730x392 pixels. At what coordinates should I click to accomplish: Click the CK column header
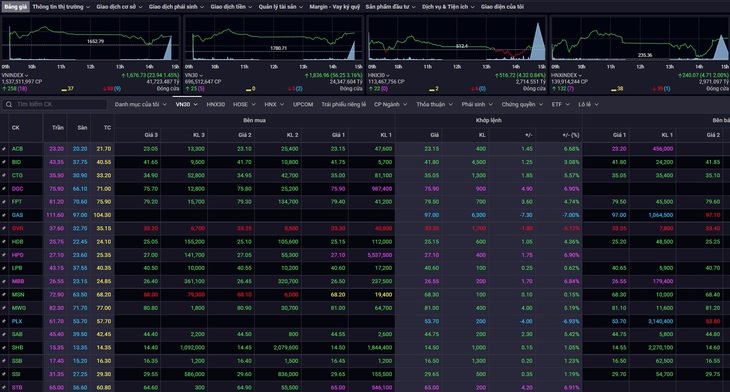click(x=16, y=128)
